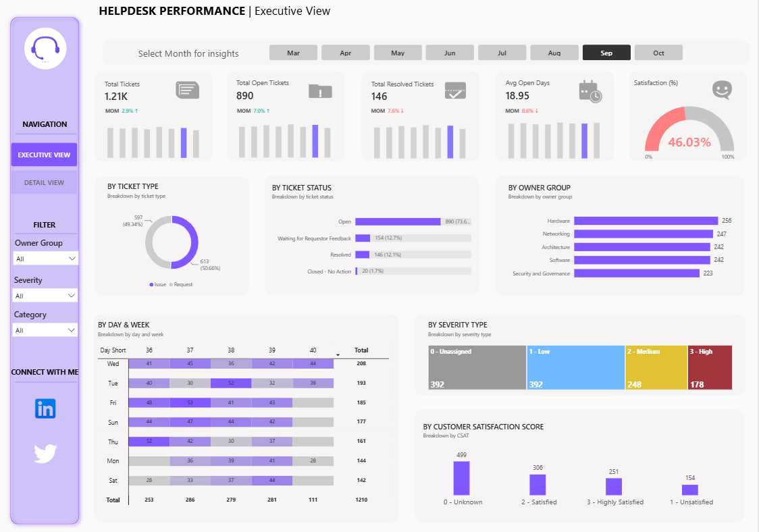Click the Wed row label

tap(113, 363)
